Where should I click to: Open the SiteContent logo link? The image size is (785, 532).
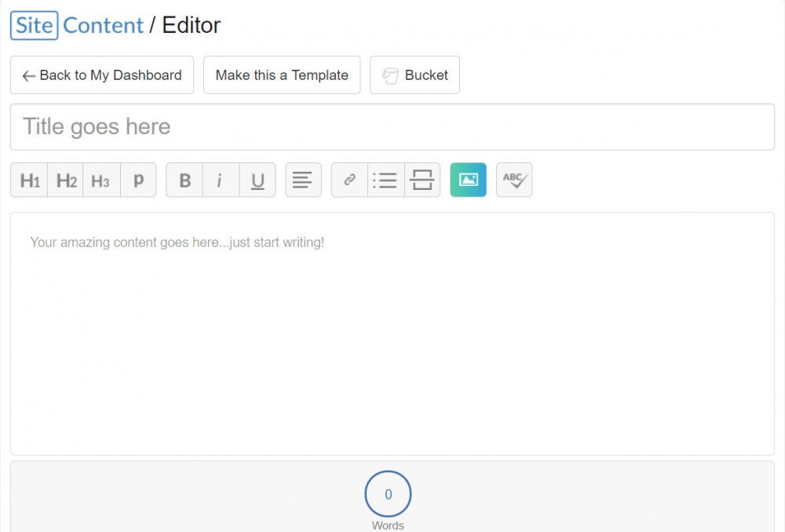coord(77,25)
